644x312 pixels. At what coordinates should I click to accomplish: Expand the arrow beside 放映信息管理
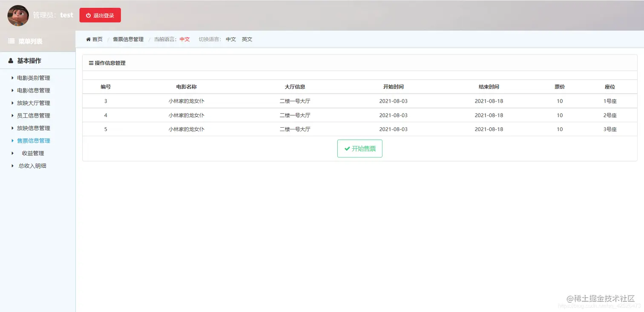(x=12, y=128)
